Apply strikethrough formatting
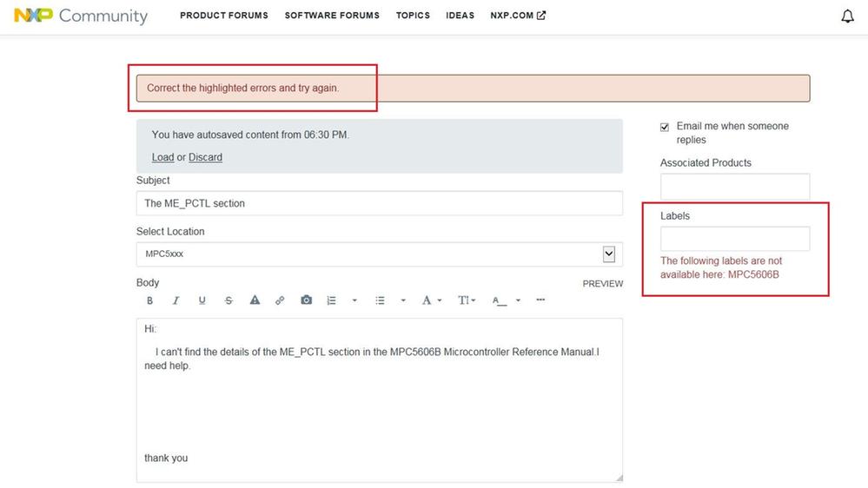 click(x=229, y=300)
